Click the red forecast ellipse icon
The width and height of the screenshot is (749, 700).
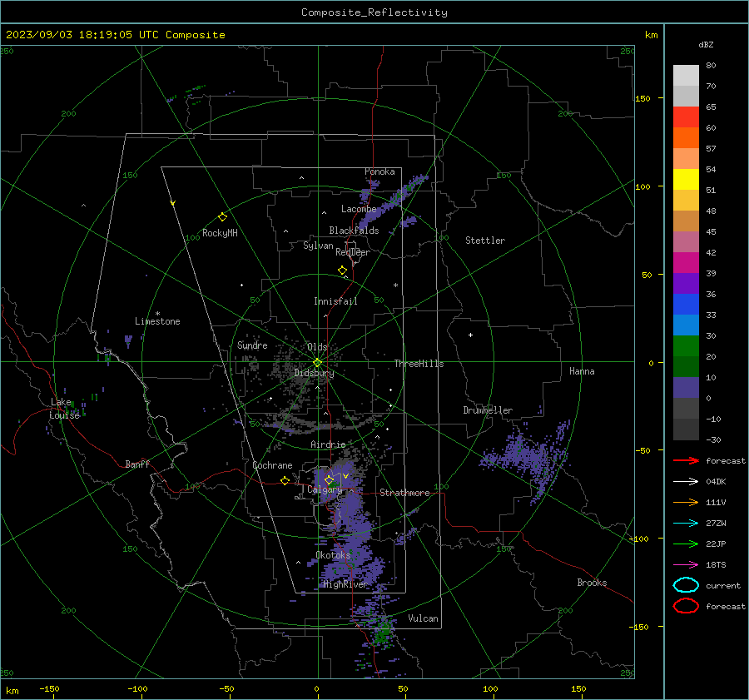pos(686,606)
